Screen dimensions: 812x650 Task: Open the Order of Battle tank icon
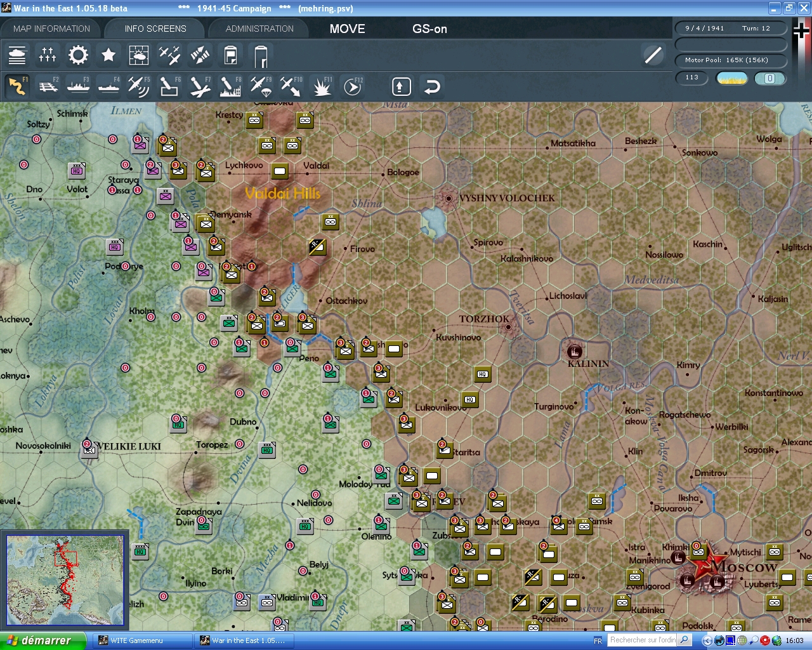pyautogui.click(x=17, y=56)
